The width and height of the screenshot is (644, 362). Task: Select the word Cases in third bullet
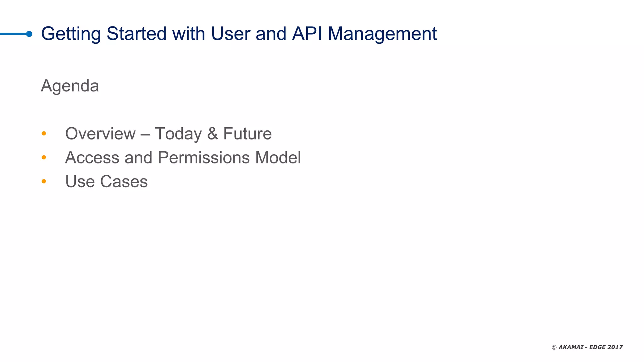click(x=124, y=182)
